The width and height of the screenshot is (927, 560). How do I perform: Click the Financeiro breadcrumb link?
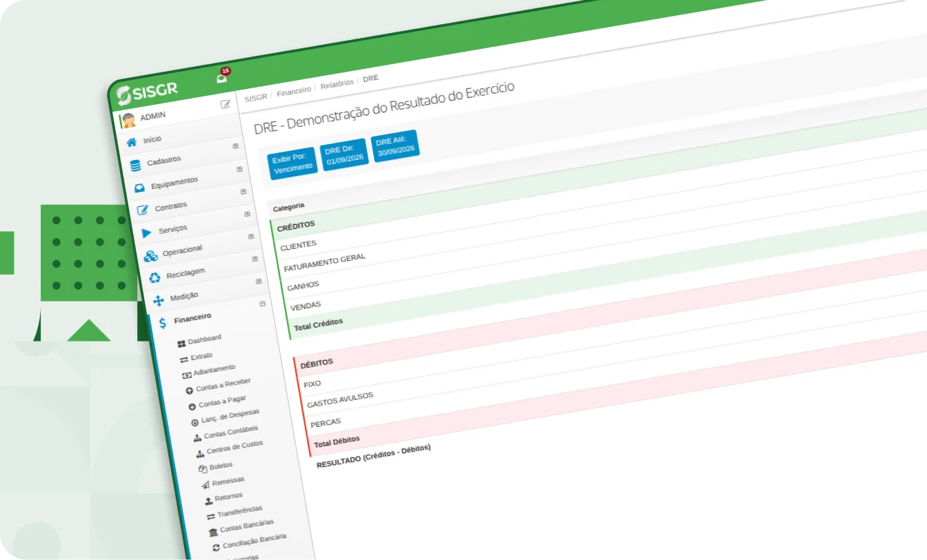294,91
